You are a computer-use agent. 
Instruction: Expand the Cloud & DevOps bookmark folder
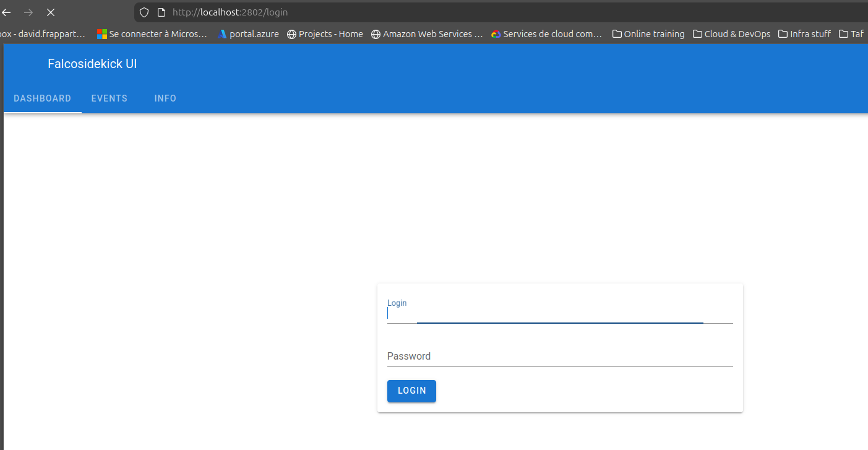point(731,34)
